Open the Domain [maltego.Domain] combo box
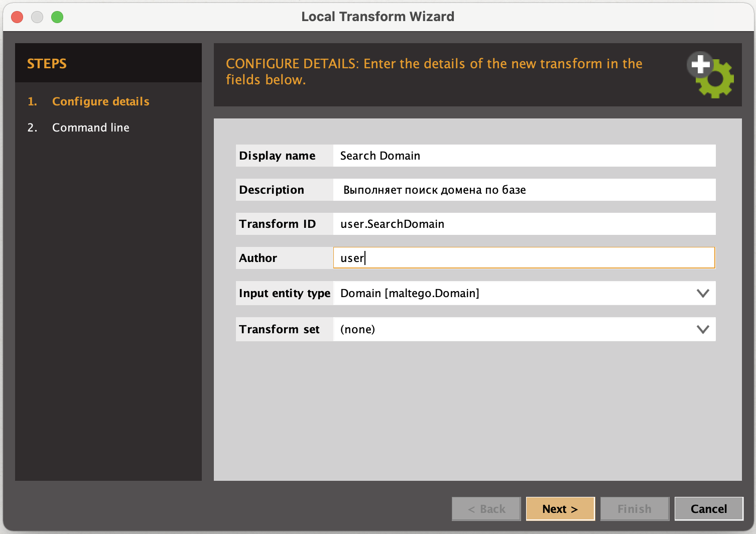Image resolution: width=756 pixels, height=534 pixels. [524, 293]
